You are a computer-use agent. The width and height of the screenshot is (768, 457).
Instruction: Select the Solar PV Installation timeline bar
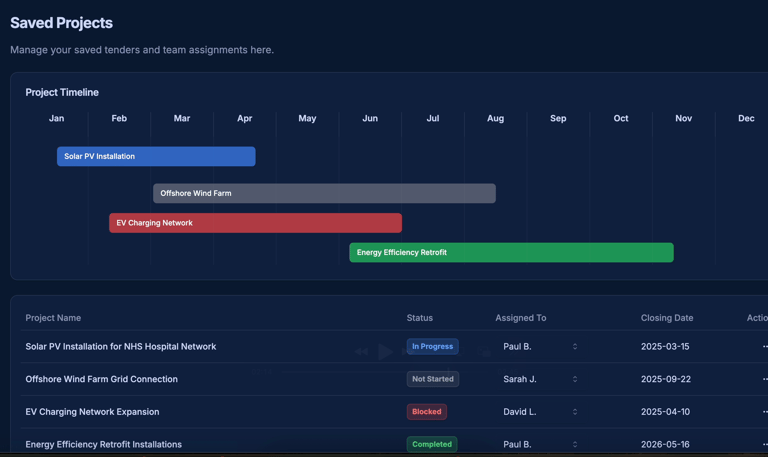(156, 156)
